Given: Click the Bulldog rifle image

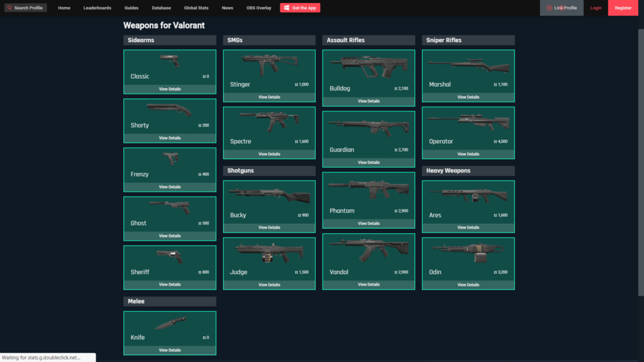Looking at the screenshot, I should coord(369,67).
